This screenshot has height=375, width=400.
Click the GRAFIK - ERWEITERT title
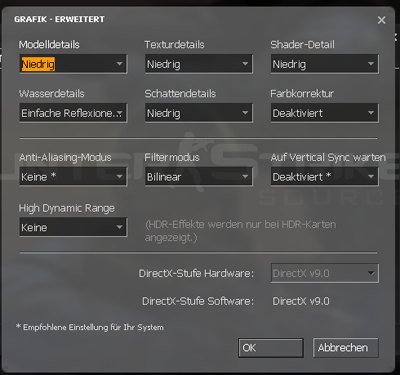(x=59, y=19)
